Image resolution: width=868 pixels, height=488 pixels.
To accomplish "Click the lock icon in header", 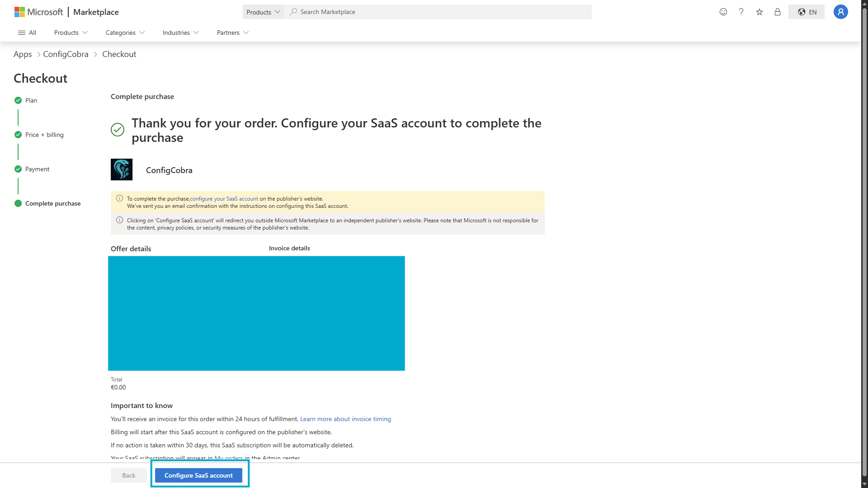I will (x=778, y=12).
